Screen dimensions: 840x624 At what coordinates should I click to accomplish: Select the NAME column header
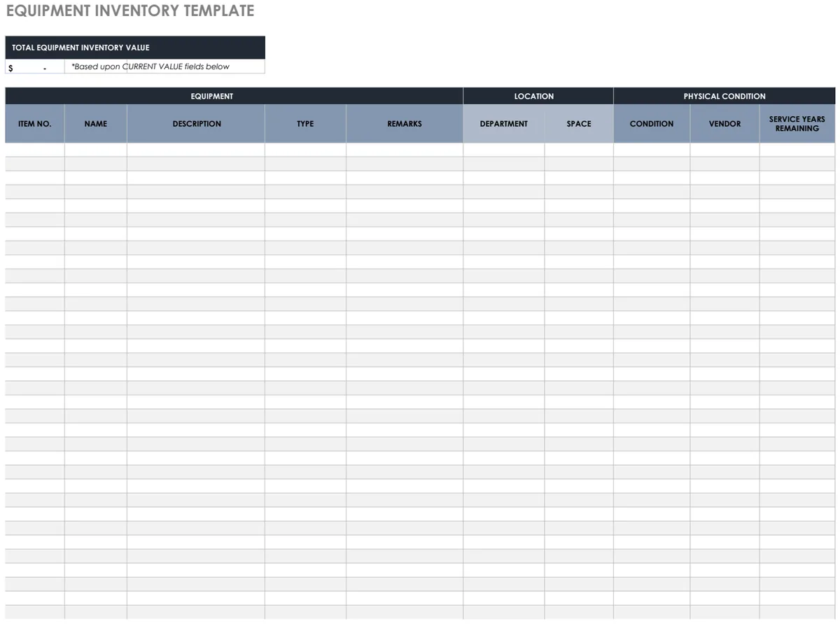(96, 124)
